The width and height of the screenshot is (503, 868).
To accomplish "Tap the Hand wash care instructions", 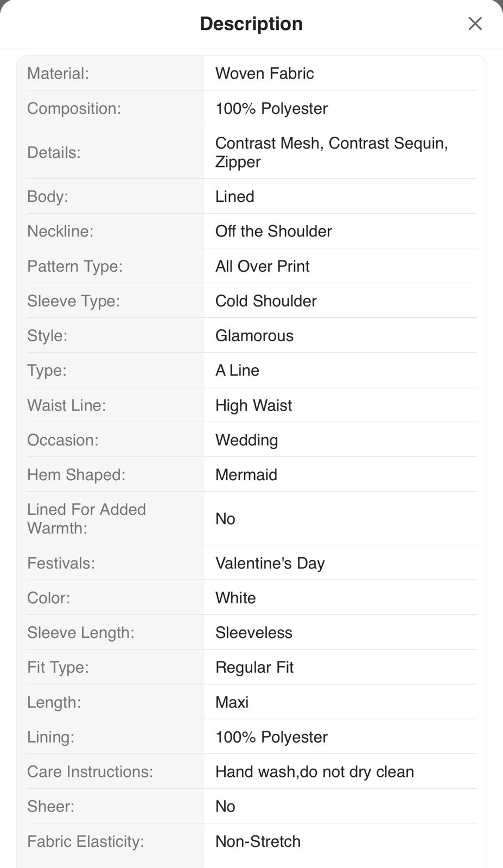I will coord(314,771).
